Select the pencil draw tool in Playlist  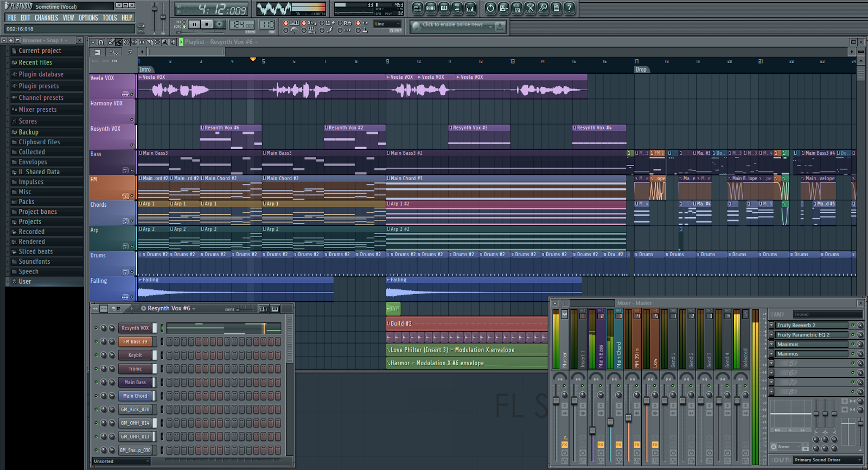click(x=111, y=42)
